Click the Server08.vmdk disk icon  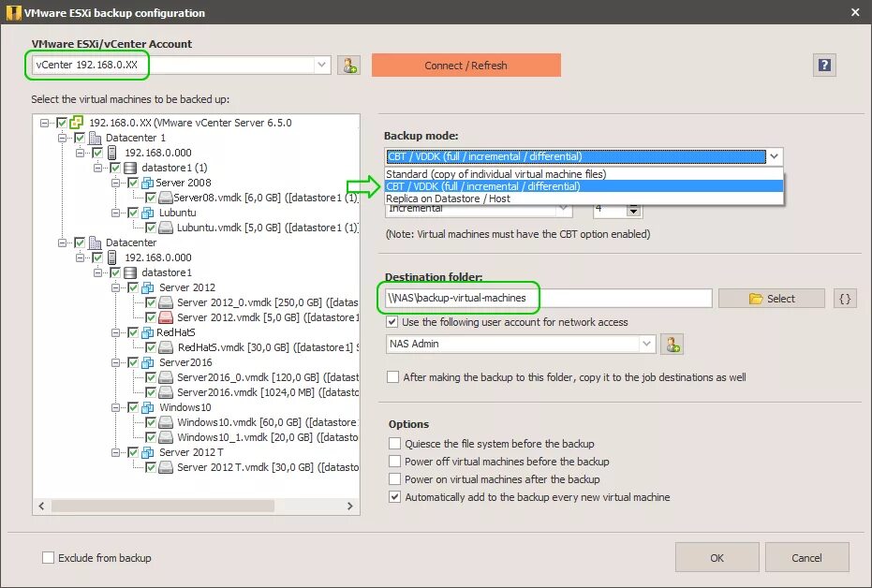(x=165, y=198)
